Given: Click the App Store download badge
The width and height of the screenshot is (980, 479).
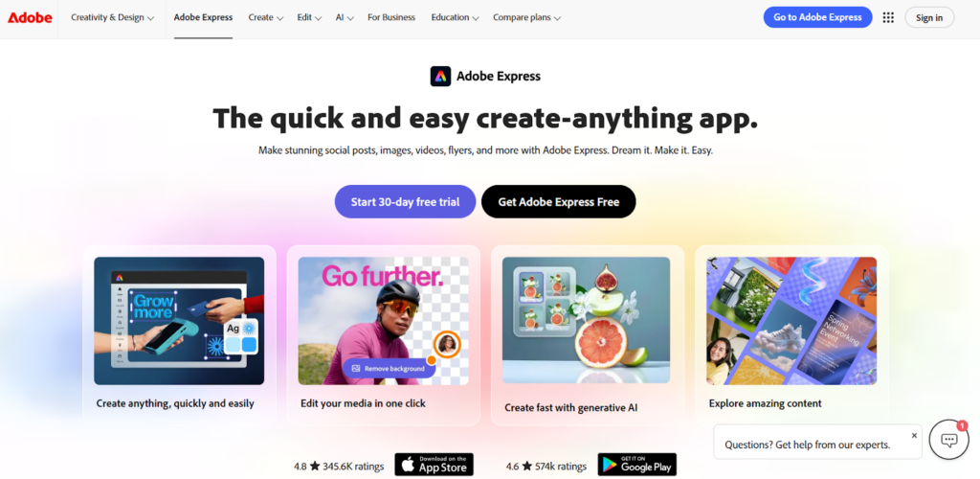Looking at the screenshot, I should [x=434, y=465].
